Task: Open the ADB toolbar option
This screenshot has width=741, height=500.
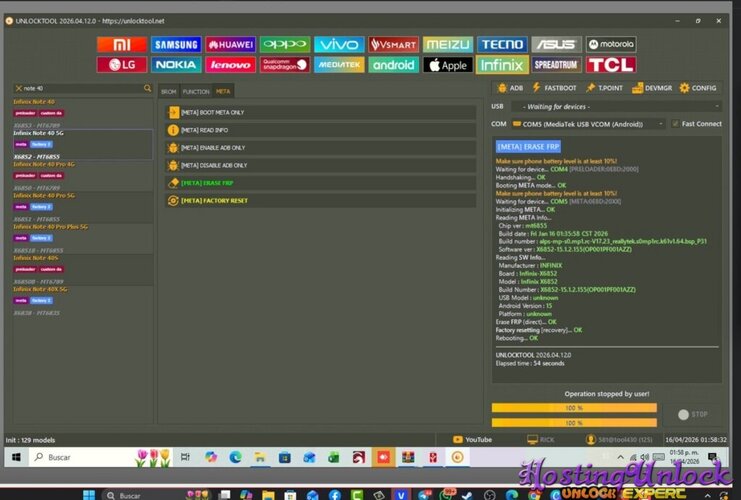Action: coord(510,88)
